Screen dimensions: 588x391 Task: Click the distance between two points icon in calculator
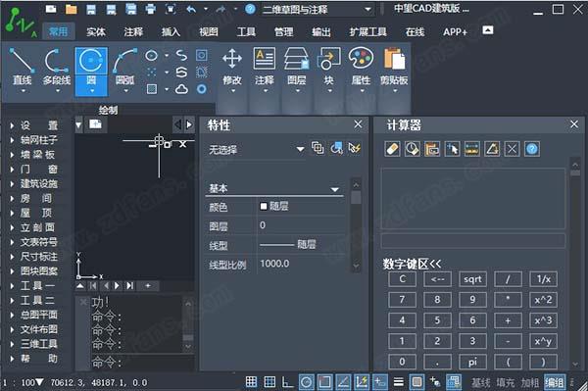[x=472, y=149]
